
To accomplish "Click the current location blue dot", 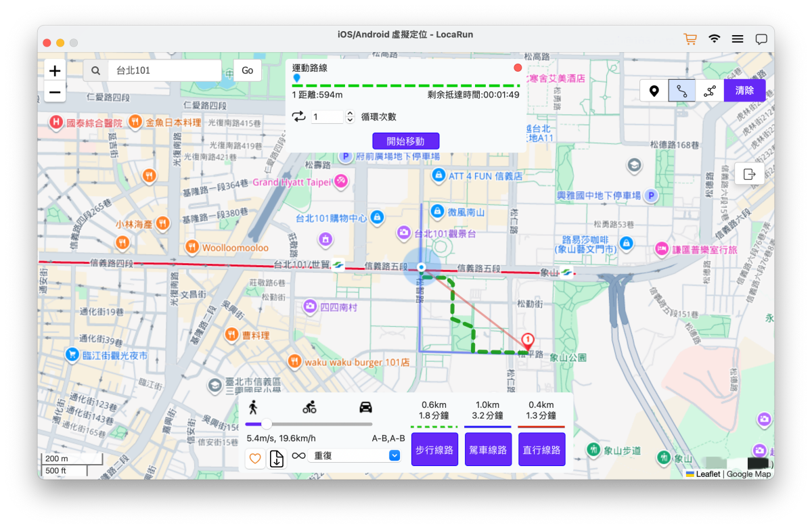I will 422,268.
